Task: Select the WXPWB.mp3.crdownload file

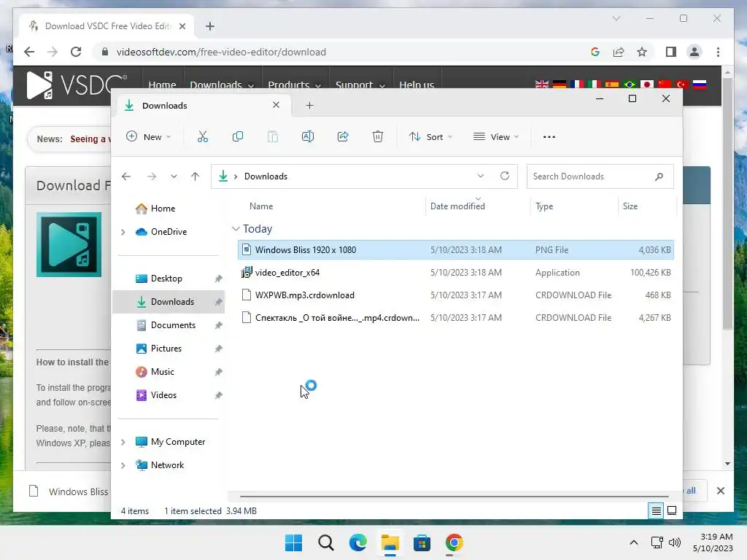Action: 455,295
